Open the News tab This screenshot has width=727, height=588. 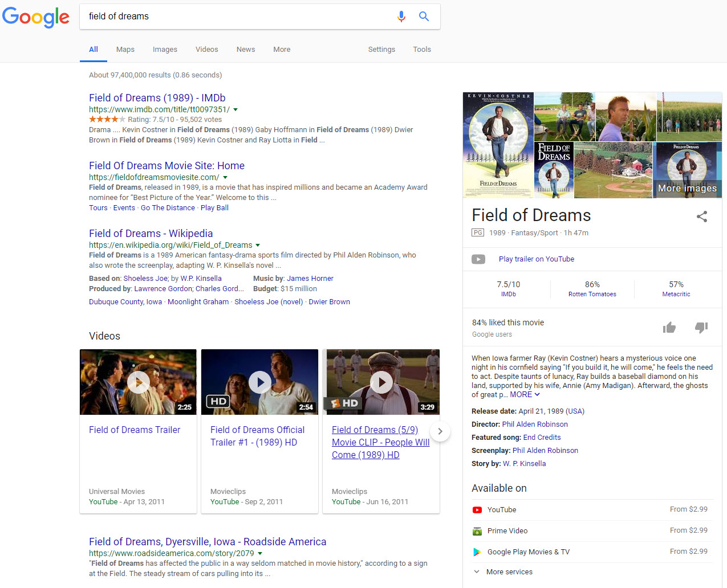coord(246,50)
